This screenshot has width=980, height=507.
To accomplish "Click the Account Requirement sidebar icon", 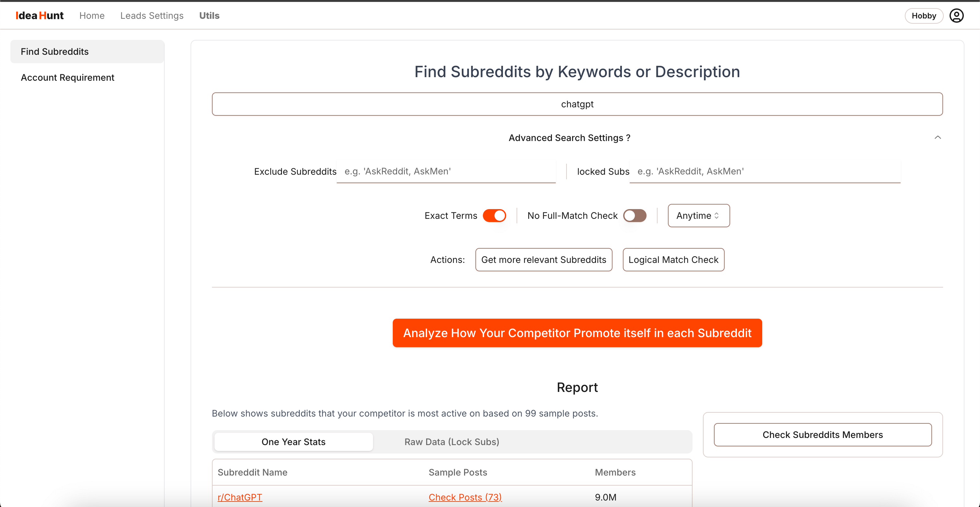I will pyautogui.click(x=67, y=77).
